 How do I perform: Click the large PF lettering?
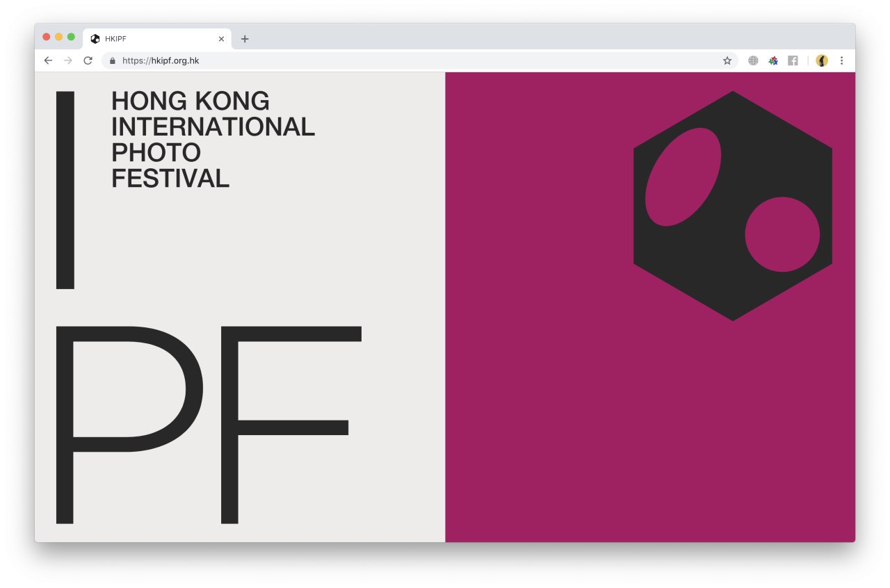coord(209,424)
